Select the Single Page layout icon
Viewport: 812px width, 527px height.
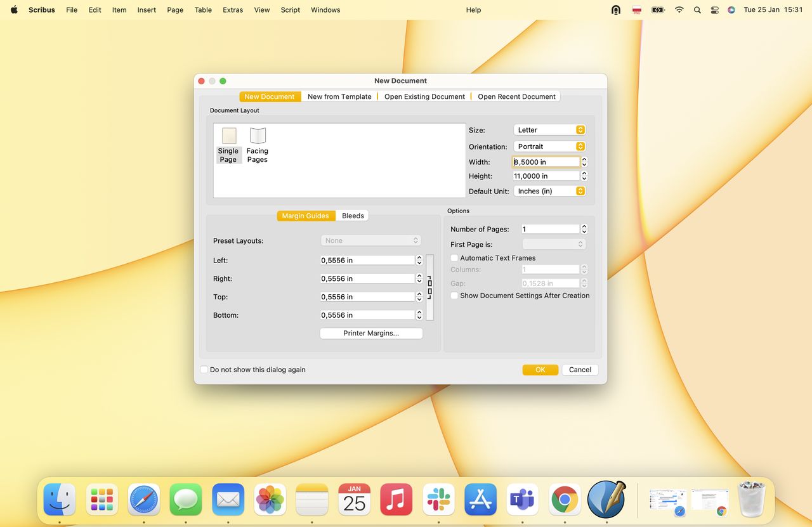228,136
